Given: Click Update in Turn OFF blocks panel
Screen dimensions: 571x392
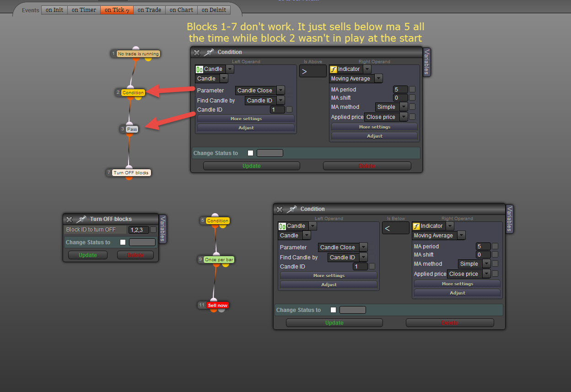Looking at the screenshot, I should click(88, 255).
